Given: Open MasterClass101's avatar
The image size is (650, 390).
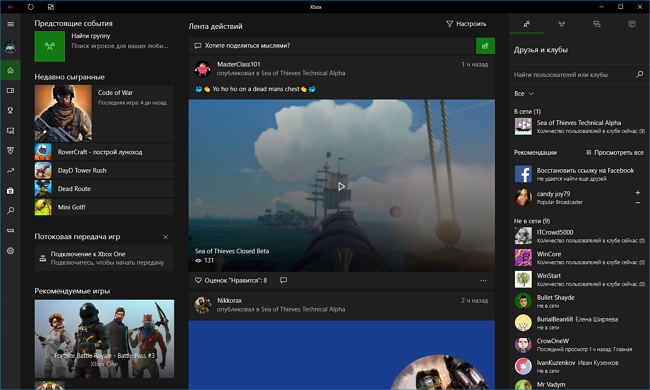Looking at the screenshot, I should 203,69.
